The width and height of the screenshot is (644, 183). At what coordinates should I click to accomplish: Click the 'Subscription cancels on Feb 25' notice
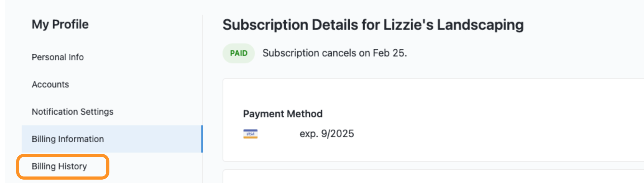point(334,53)
